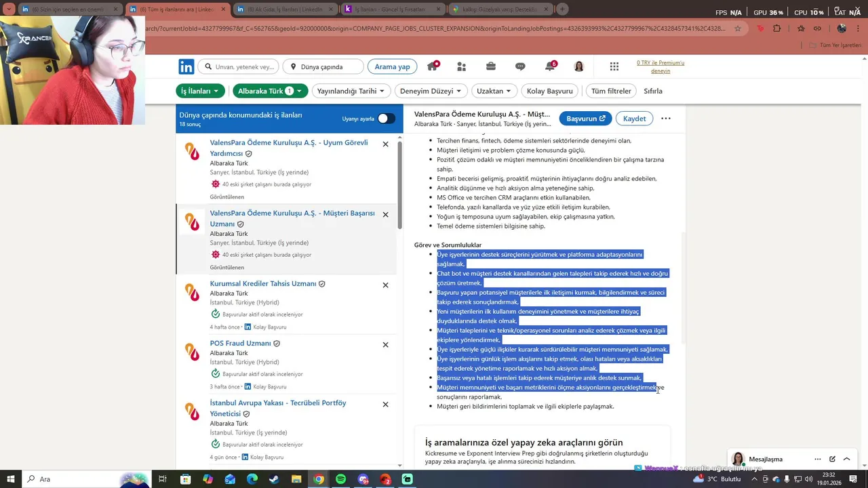Screen dimensions: 868x488
Task: Open Notifications bell icon
Action: point(550,66)
